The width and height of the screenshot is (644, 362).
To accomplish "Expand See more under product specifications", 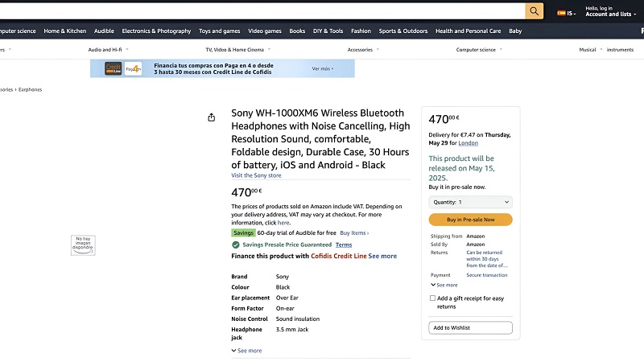I will pos(246,351).
